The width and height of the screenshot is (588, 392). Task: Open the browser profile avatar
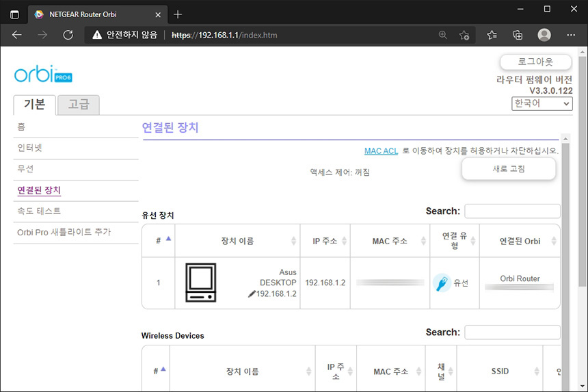(544, 35)
